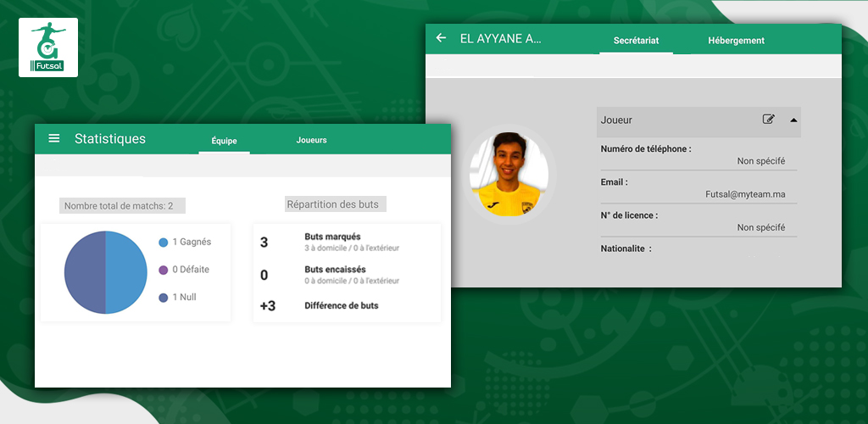The height and width of the screenshot is (424, 868).
Task: Click the player's profile photo
Action: coord(509,173)
